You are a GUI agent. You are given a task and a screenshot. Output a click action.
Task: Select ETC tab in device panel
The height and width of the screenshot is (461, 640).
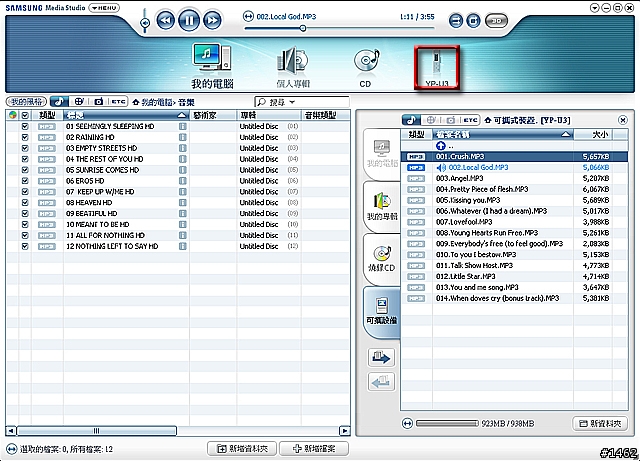point(470,120)
